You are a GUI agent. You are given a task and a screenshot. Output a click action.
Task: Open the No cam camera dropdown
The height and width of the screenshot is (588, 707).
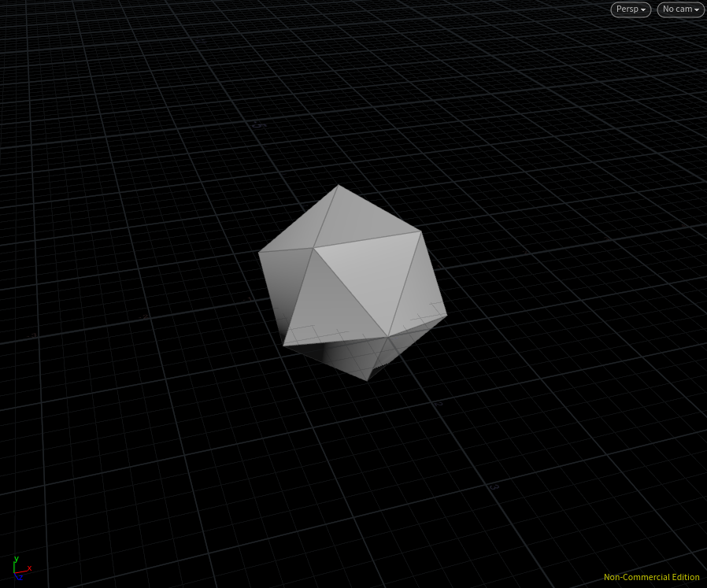tap(680, 9)
